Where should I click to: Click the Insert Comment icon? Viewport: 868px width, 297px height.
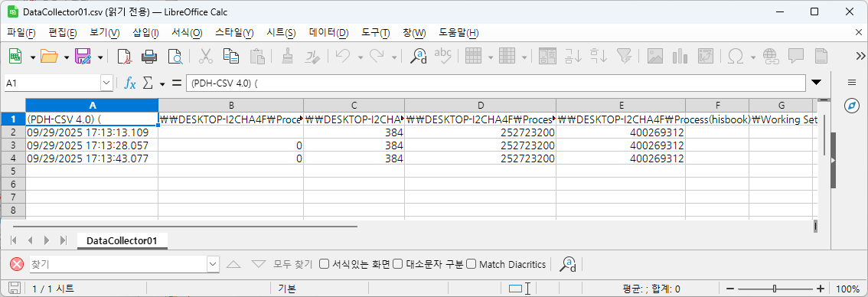coord(796,56)
